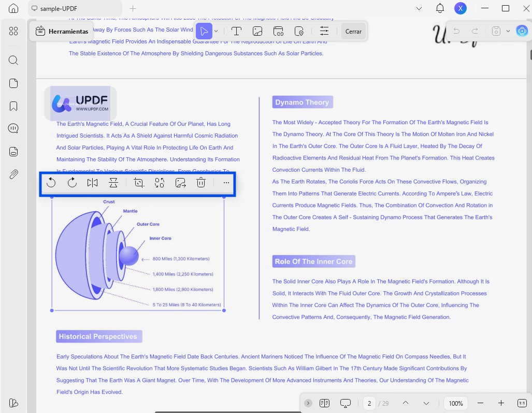Select the Text edit tool
Screen dimensions: 532x413
237,31
